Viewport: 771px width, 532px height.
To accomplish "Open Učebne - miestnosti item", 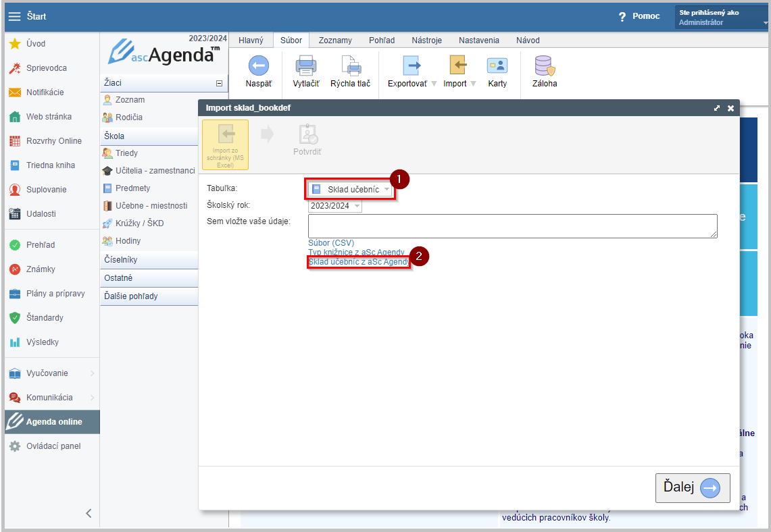I will (151, 207).
